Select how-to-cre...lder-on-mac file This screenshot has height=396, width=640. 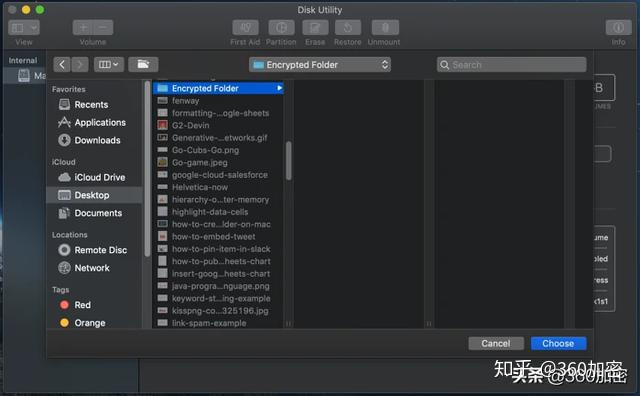click(x=218, y=224)
